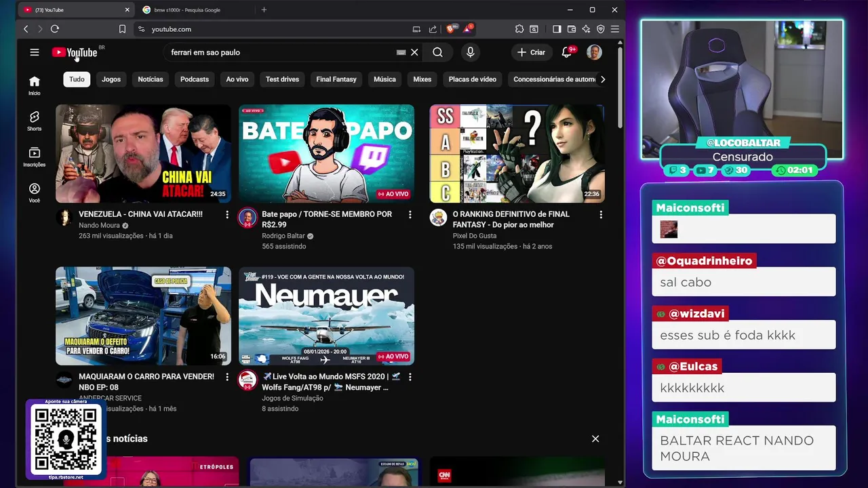This screenshot has height=488, width=868.
Task: Reload the page in the browser
Action: (55, 29)
